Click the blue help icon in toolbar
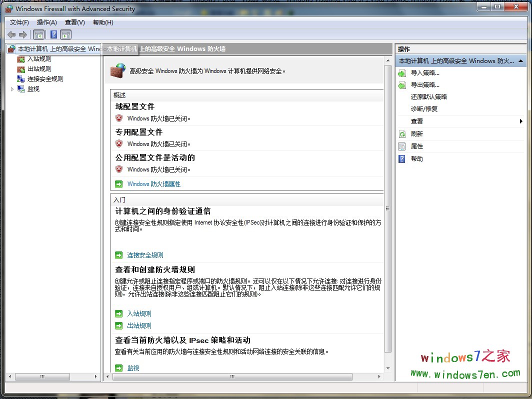 [x=53, y=34]
